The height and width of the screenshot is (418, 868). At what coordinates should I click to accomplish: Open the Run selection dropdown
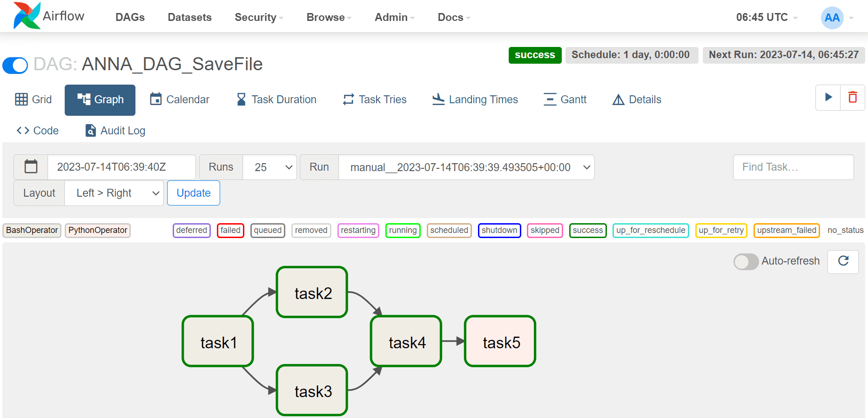tap(466, 167)
